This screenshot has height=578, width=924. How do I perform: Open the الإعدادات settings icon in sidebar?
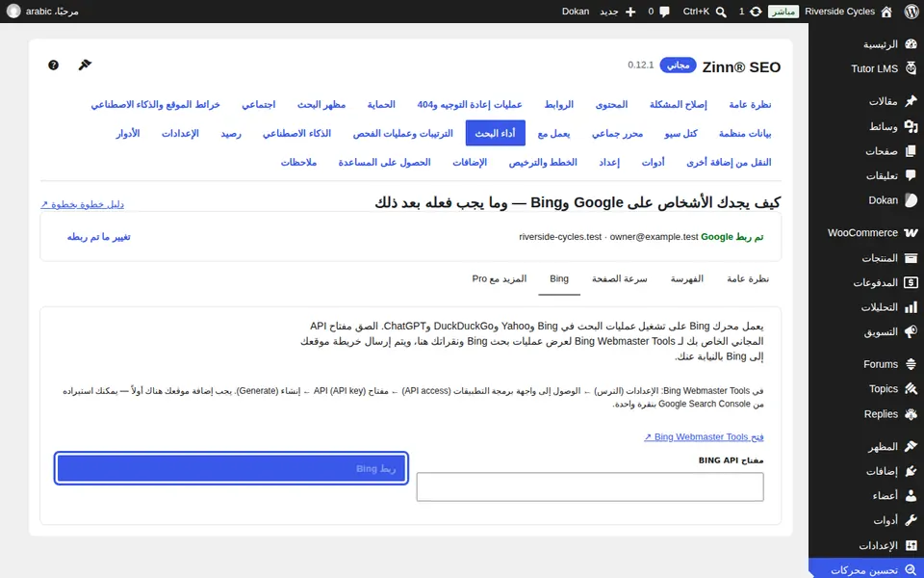[x=911, y=545]
